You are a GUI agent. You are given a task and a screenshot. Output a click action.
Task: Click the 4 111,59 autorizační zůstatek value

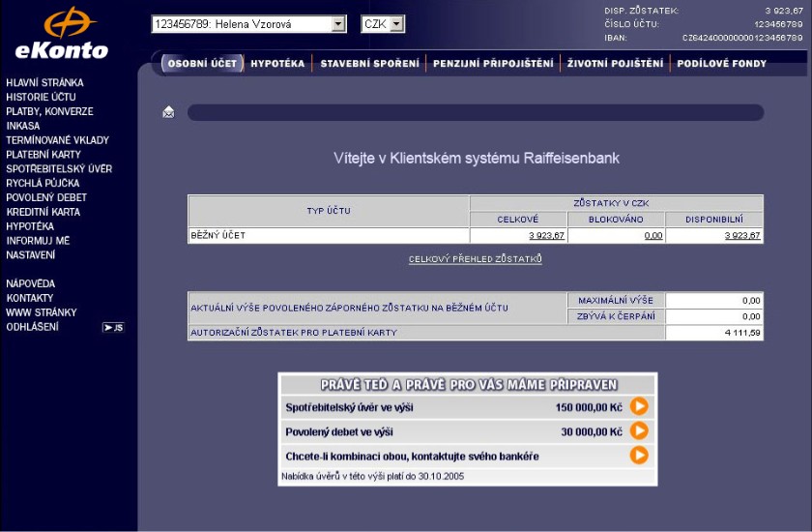742,333
